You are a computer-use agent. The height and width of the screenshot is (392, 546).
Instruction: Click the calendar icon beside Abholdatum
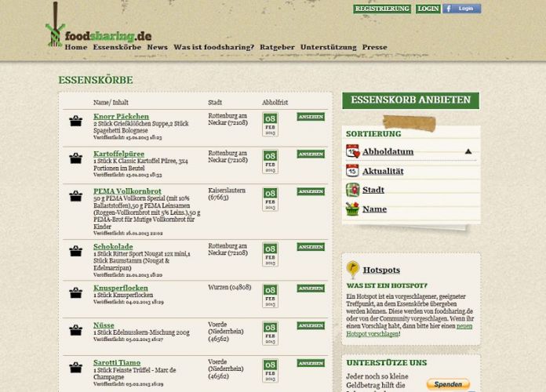352,151
